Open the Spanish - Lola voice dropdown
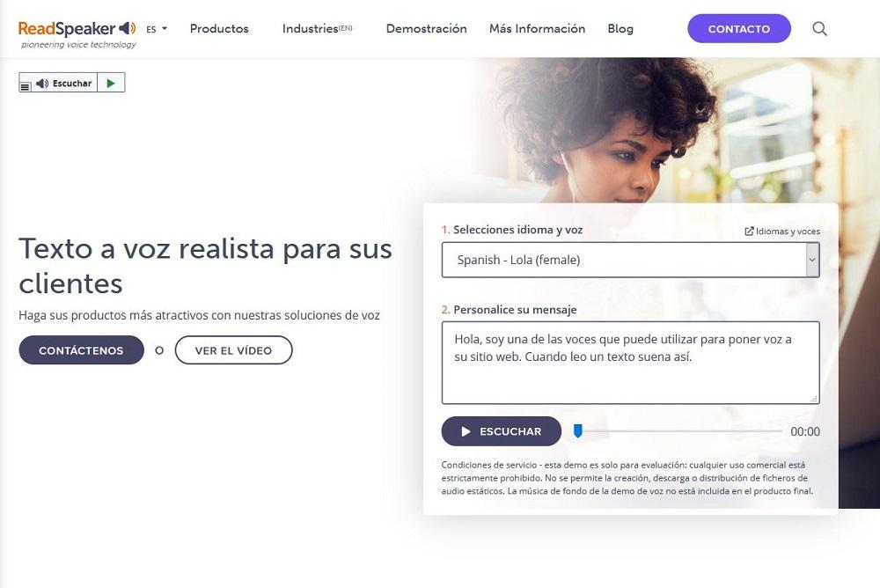This screenshot has height=588, width=880. (630, 260)
